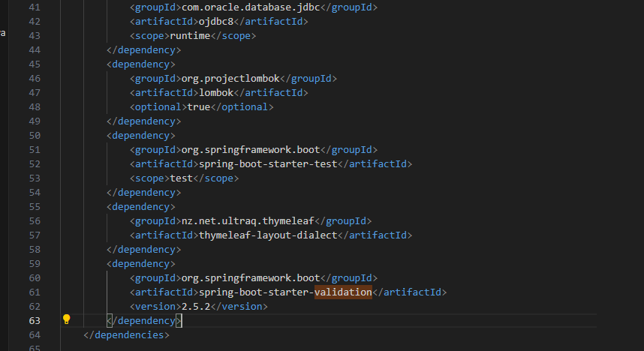This screenshot has height=351, width=644.
Task: Place cursor in 'nz.net.ultraq.thymeleaf' groupId value
Action: pyautogui.click(x=248, y=221)
